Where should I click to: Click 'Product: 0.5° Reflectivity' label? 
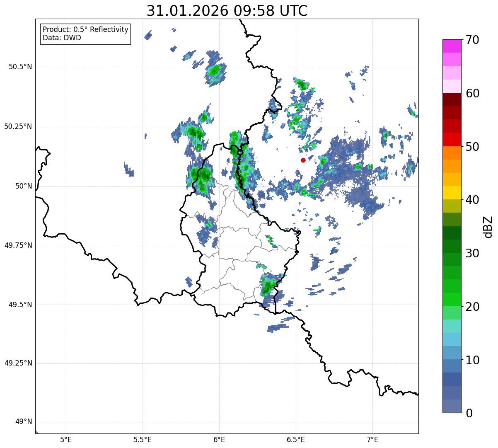tap(85, 30)
